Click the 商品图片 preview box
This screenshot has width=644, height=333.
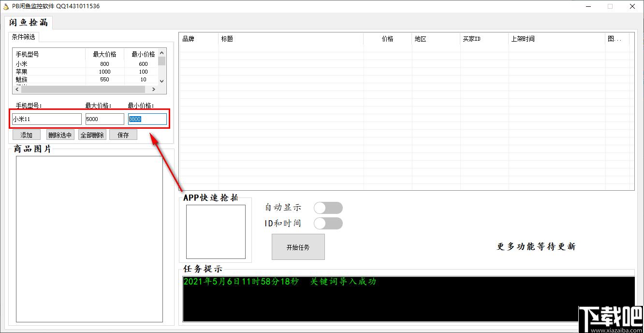tap(89, 239)
